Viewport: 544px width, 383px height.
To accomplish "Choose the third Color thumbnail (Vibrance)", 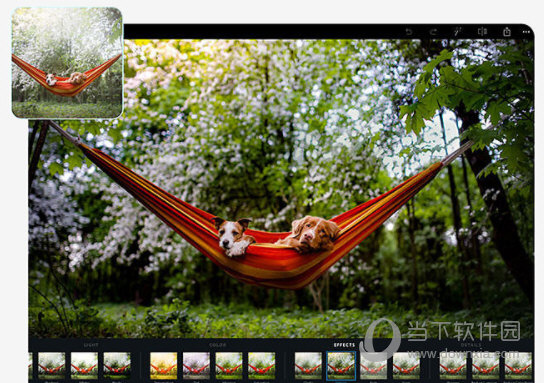I will click(229, 366).
